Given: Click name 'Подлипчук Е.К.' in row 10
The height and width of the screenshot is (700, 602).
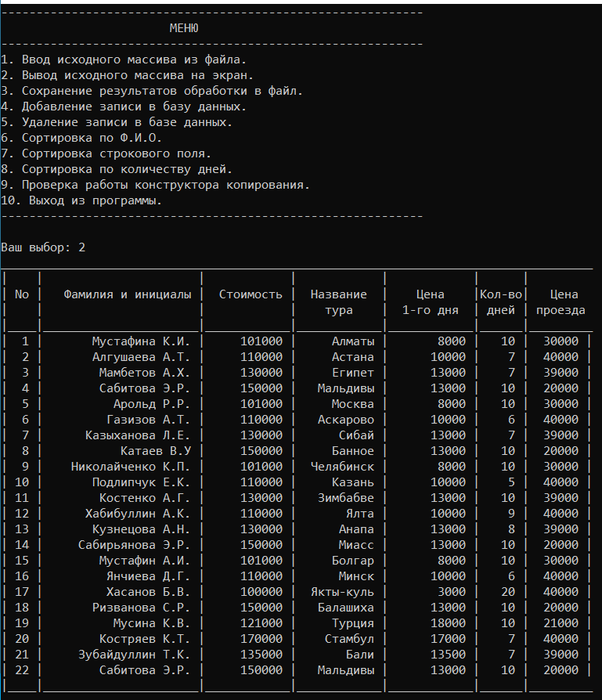Looking at the screenshot, I should pyautogui.click(x=141, y=482).
